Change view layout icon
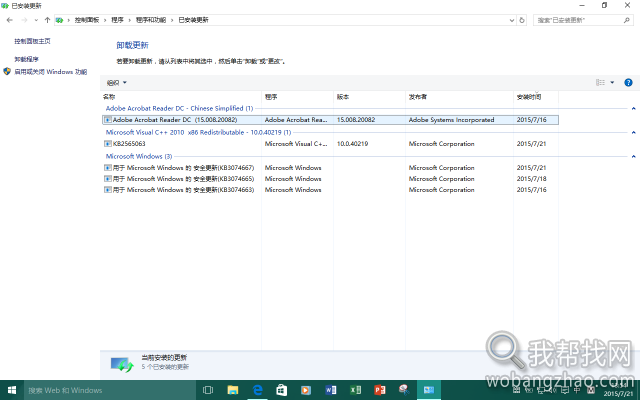 click(x=600, y=82)
